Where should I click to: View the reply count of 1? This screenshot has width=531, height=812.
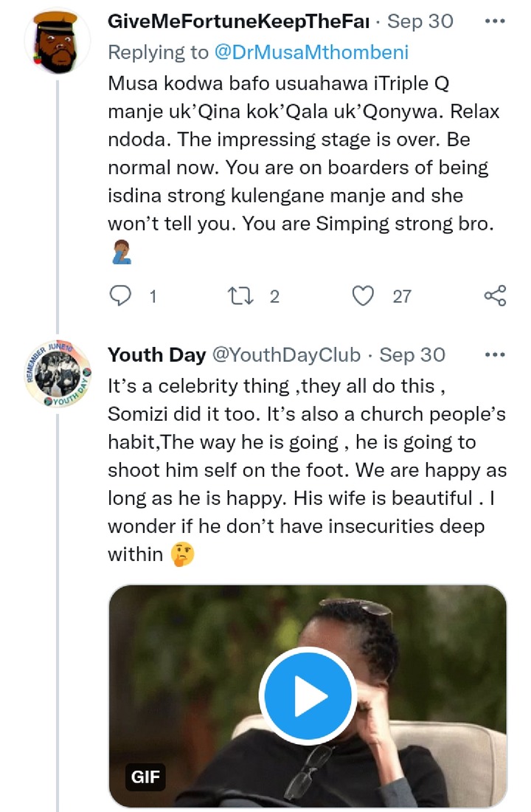153,297
